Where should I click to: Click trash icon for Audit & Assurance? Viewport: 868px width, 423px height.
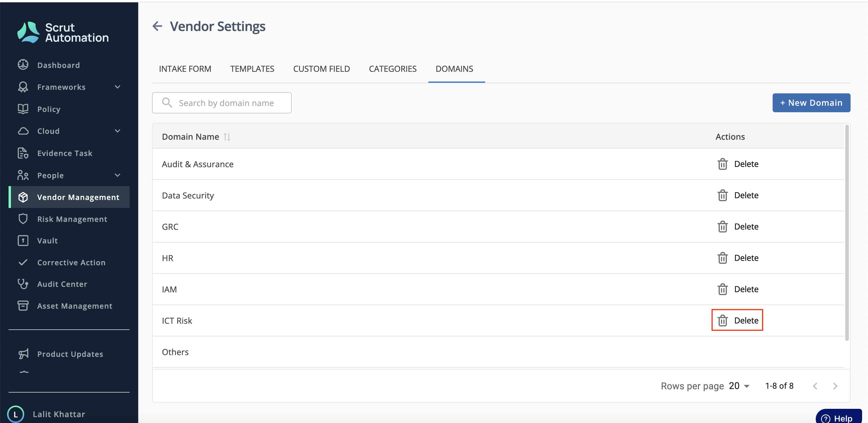[x=722, y=164]
